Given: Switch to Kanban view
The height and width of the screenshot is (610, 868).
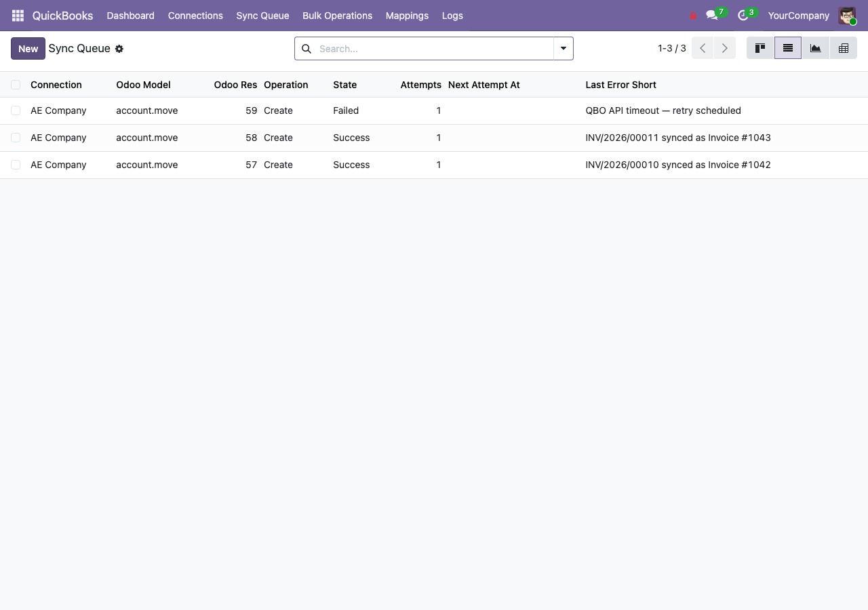Looking at the screenshot, I should click(x=760, y=48).
